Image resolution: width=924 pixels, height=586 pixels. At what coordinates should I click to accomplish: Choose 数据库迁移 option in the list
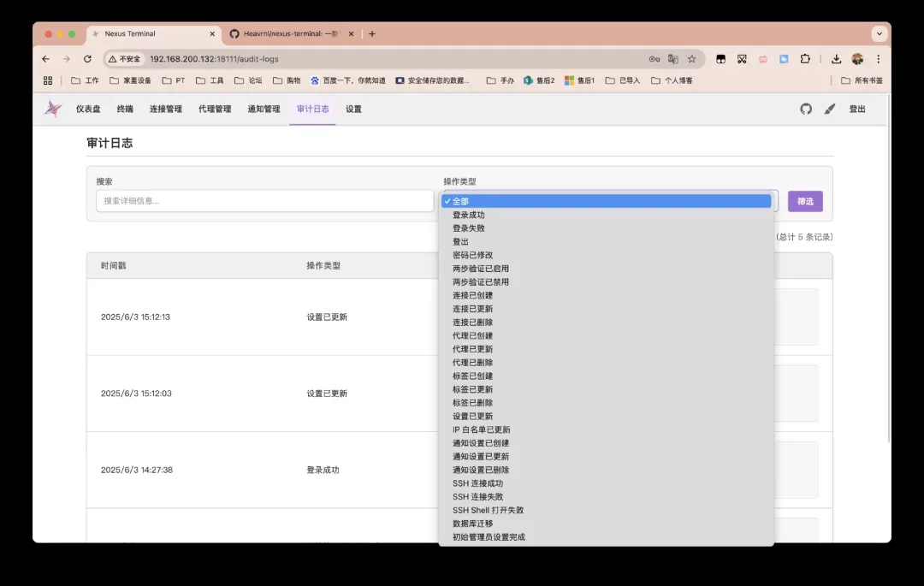[472, 524]
